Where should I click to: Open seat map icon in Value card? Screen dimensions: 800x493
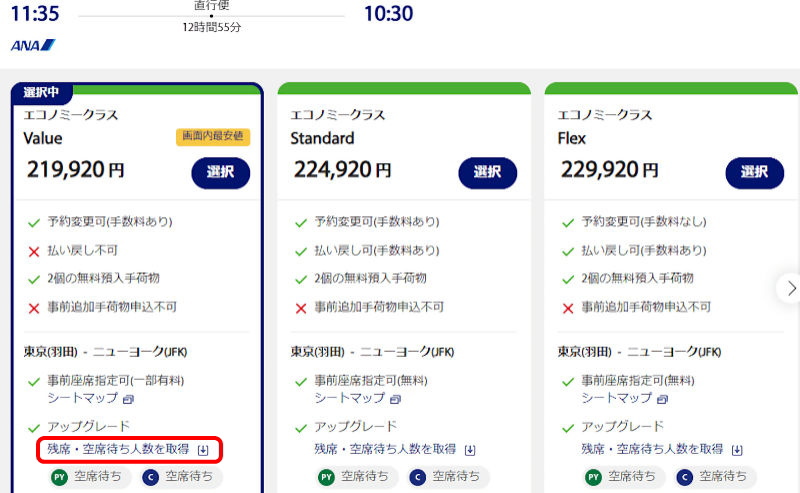pos(128,399)
